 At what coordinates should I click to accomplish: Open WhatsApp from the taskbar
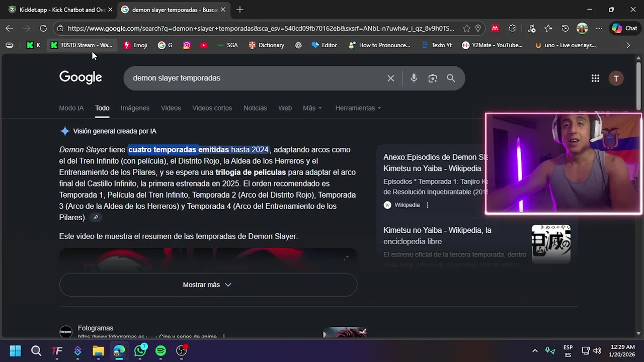coord(140,350)
